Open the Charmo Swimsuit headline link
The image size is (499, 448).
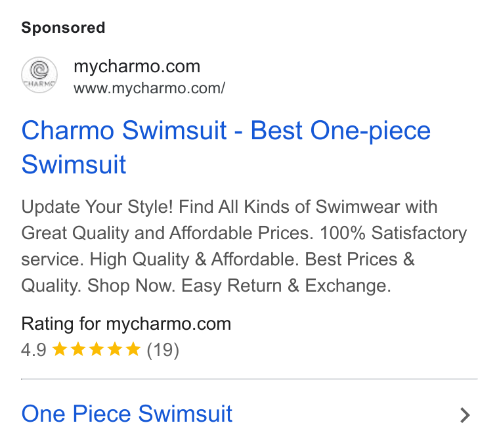click(x=226, y=147)
